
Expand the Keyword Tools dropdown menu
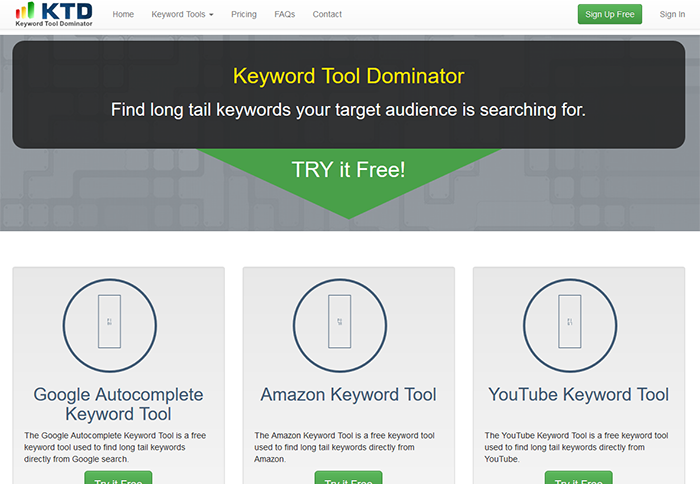tap(182, 14)
